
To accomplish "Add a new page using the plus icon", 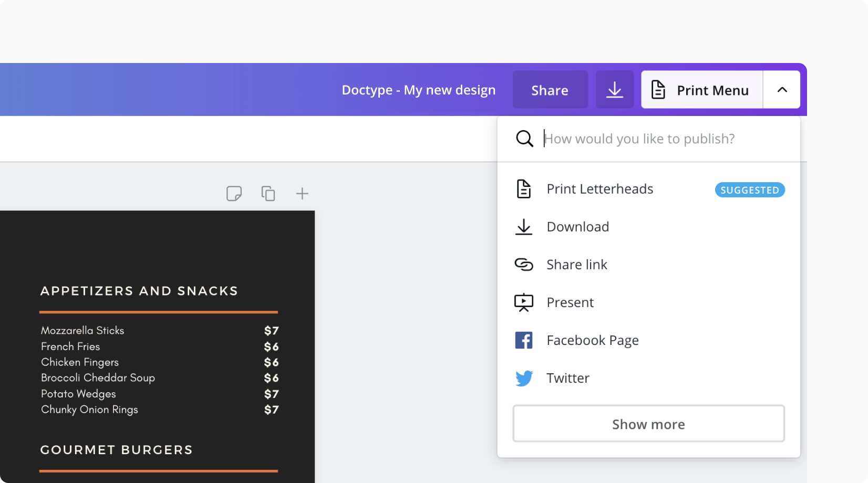I will 302,194.
